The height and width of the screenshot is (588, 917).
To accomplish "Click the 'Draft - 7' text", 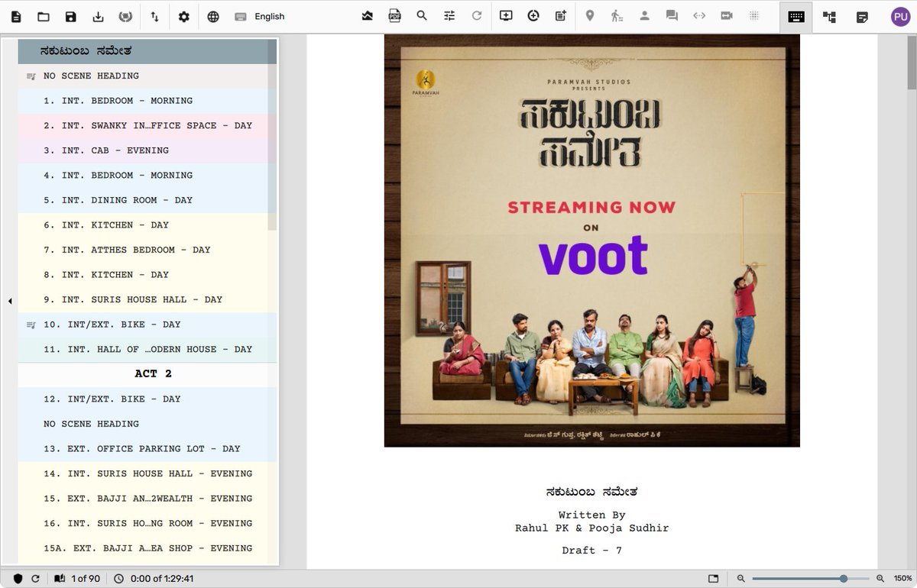I will [x=592, y=550].
